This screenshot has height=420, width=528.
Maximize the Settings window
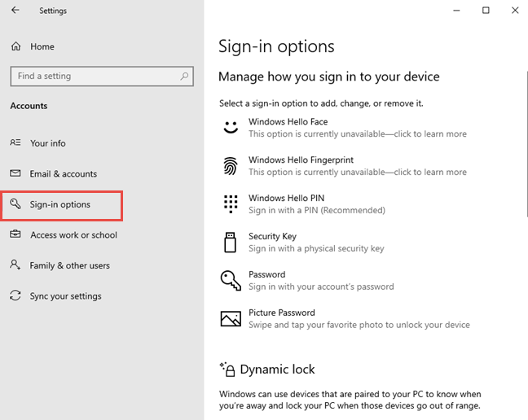point(486,11)
